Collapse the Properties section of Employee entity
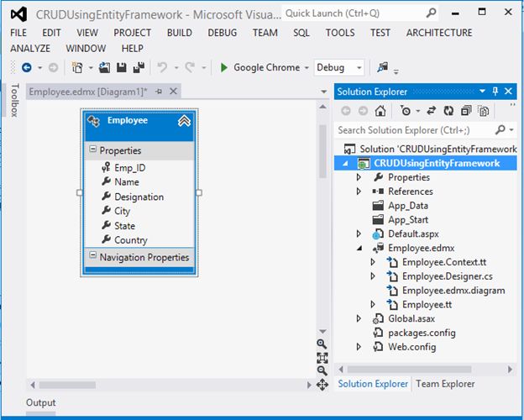 pos(92,150)
